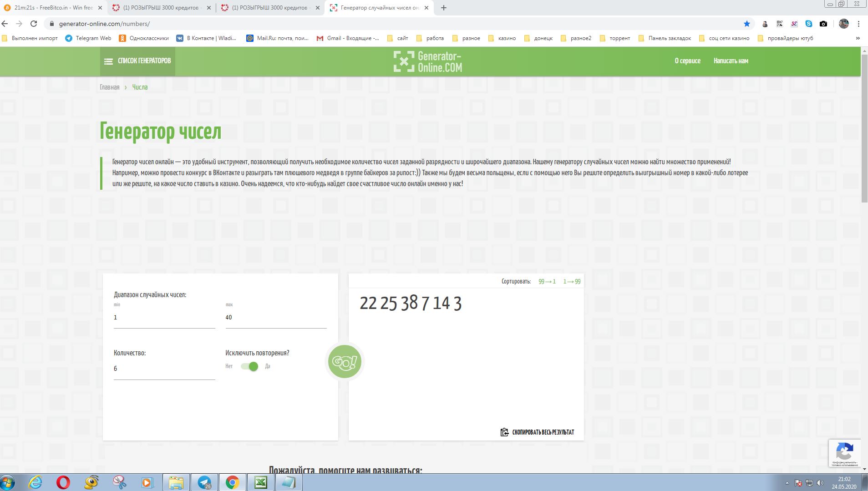The width and height of the screenshot is (868, 491).
Task: Open Excel from the taskbar
Action: pyautogui.click(x=260, y=482)
